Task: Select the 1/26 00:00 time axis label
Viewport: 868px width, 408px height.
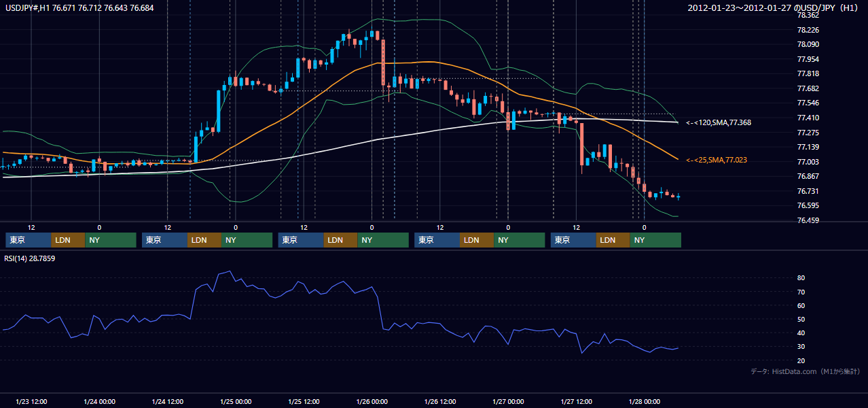Action: point(372,401)
